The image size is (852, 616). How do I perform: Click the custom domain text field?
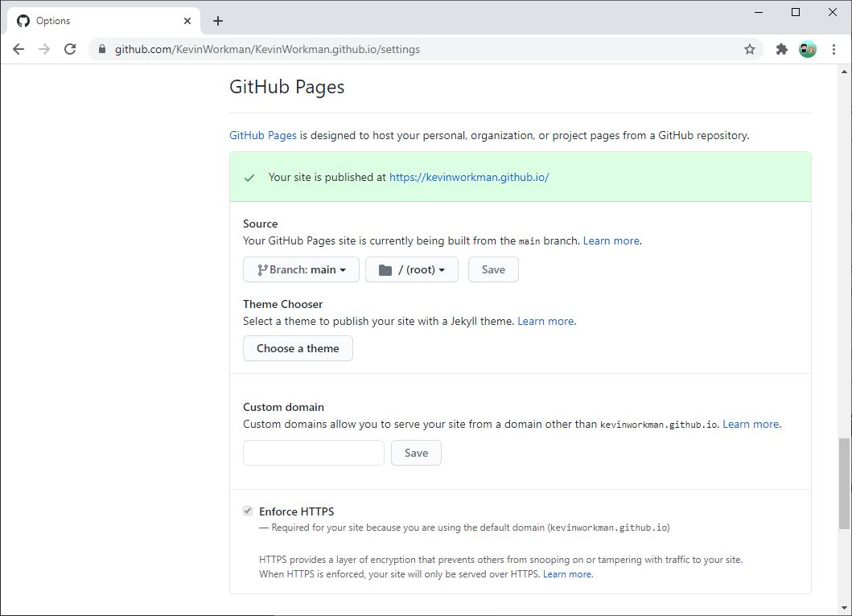click(x=314, y=453)
